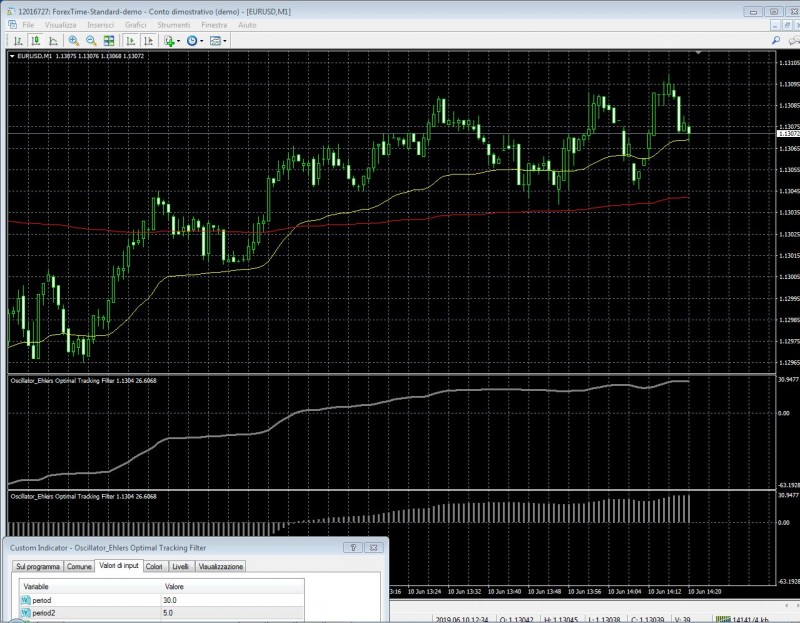Select the bar chart display icon
This screenshot has height=623, width=800.
click(x=18, y=41)
